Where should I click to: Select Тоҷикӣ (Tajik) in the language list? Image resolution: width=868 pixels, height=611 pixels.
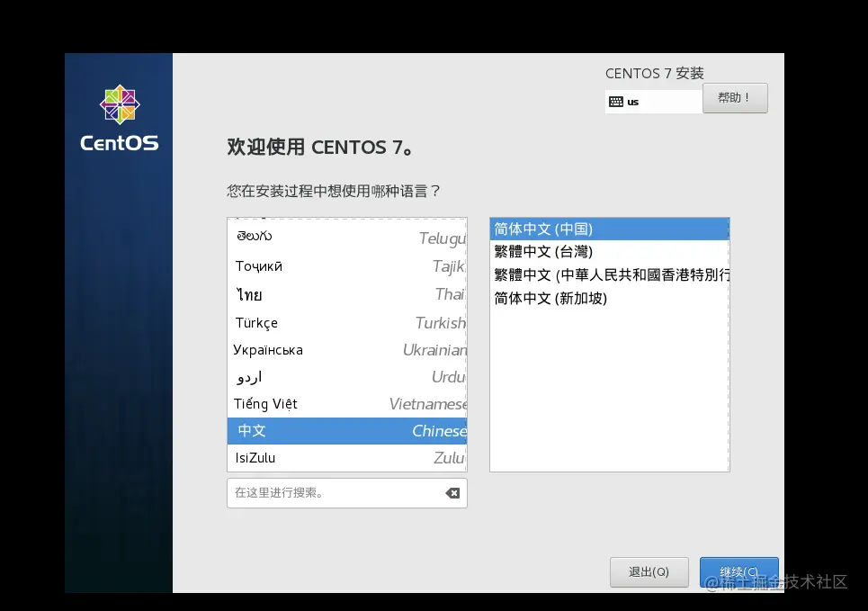coord(347,266)
